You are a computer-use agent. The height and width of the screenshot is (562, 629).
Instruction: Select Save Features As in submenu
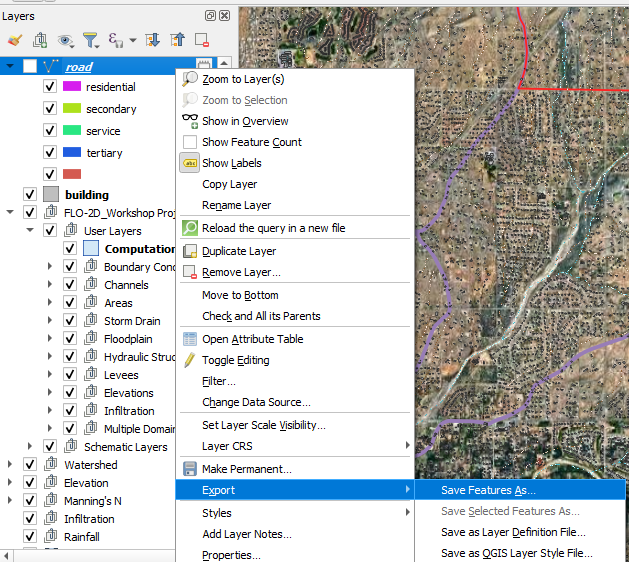(x=488, y=490)
